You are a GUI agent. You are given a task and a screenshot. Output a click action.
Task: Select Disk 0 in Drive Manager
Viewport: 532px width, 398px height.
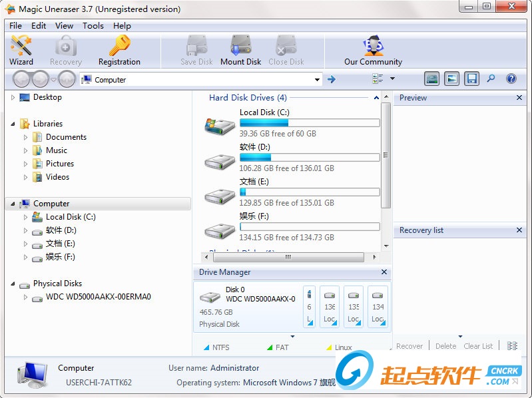[x=248, y=306]
